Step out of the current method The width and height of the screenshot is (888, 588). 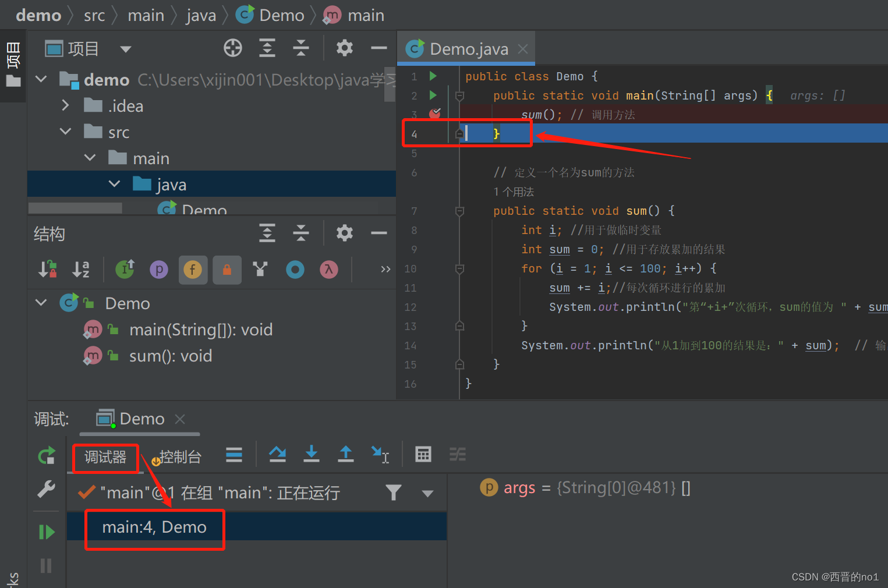click(x=346, y=454)
